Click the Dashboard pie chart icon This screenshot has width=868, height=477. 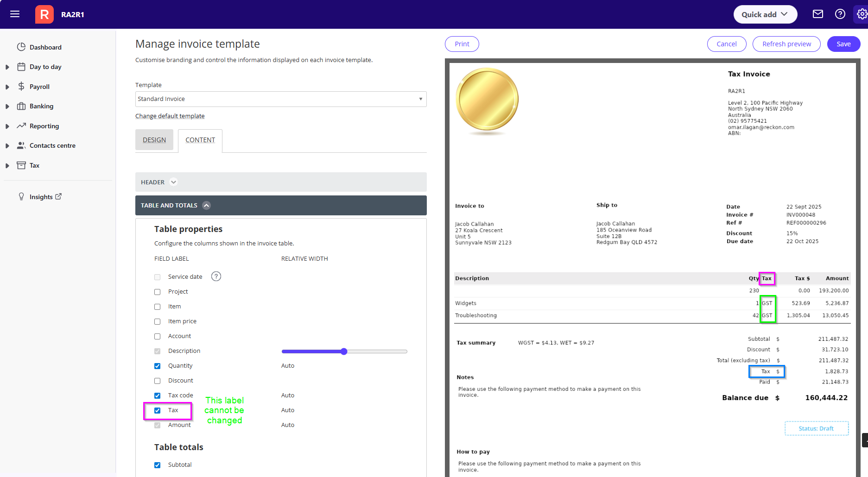21,47
